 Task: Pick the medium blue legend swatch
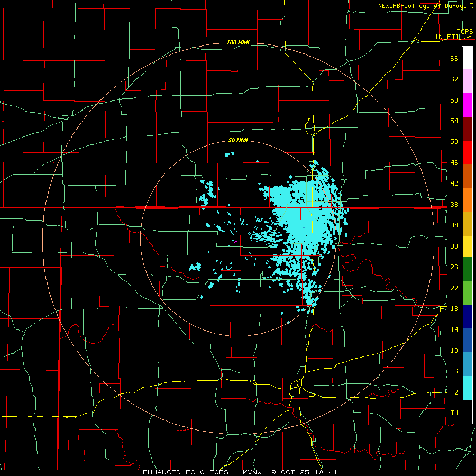(467, 340)
